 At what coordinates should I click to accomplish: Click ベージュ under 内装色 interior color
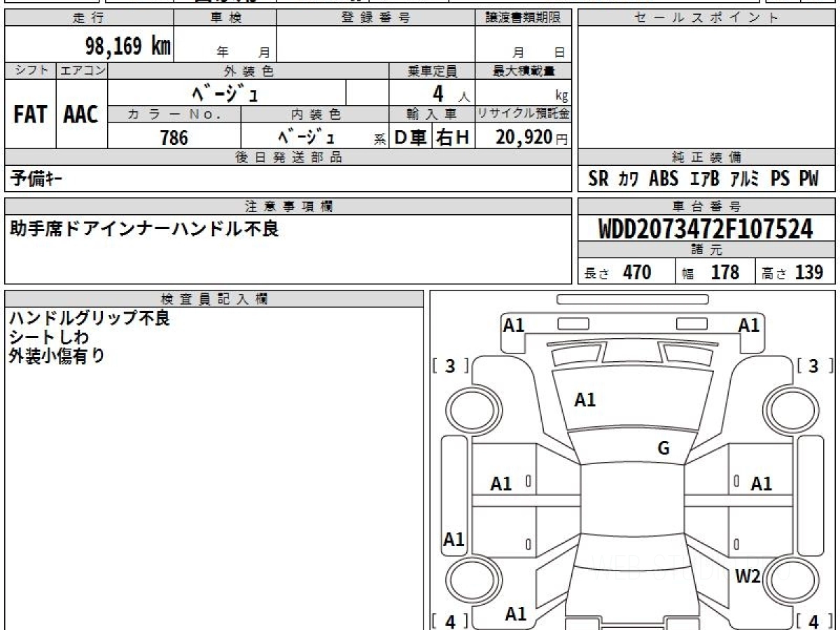click(x=306, y=136)
